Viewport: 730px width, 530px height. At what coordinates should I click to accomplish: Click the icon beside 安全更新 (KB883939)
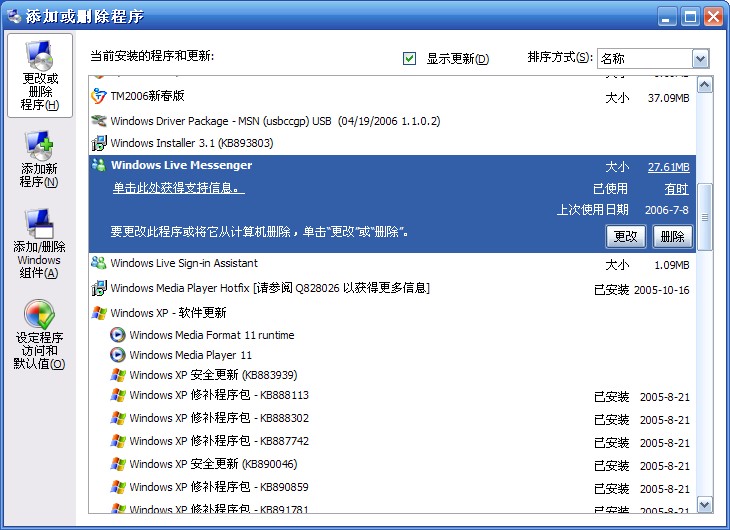pos(118,375)
